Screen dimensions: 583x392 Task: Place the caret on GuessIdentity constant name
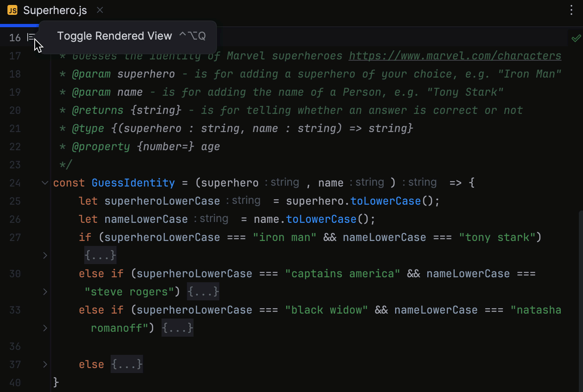133,182
